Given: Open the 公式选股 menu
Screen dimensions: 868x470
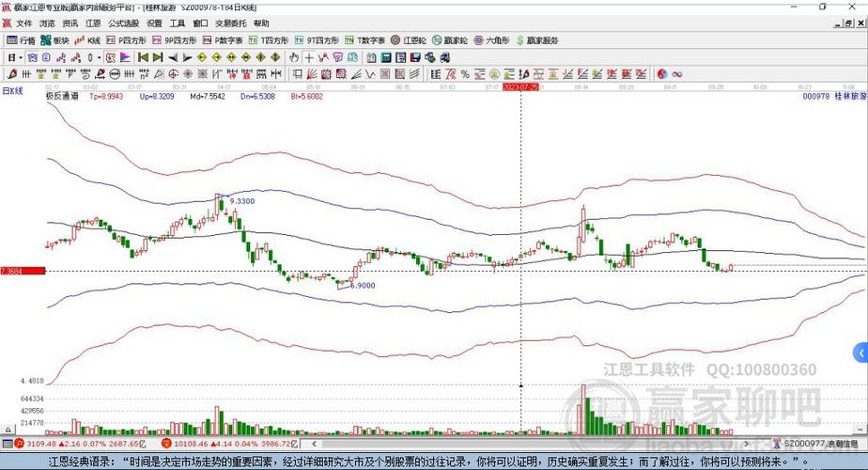Looking at the screenshot, I should [x=123, y=23].
